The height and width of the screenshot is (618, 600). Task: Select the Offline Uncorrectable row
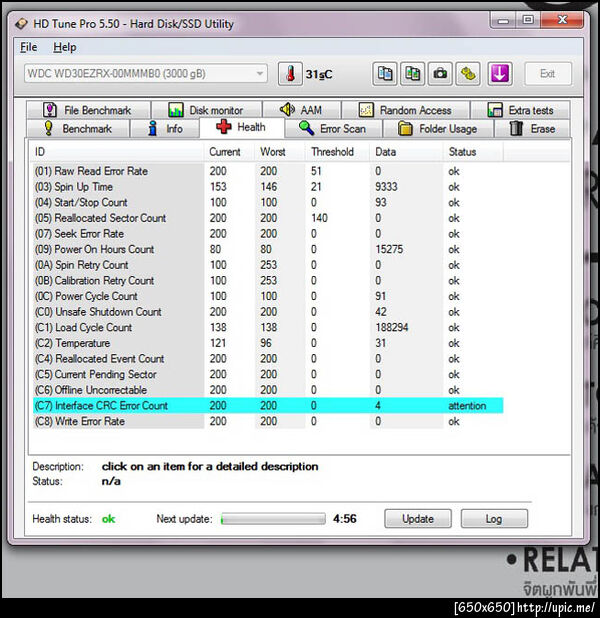(268, 390)
